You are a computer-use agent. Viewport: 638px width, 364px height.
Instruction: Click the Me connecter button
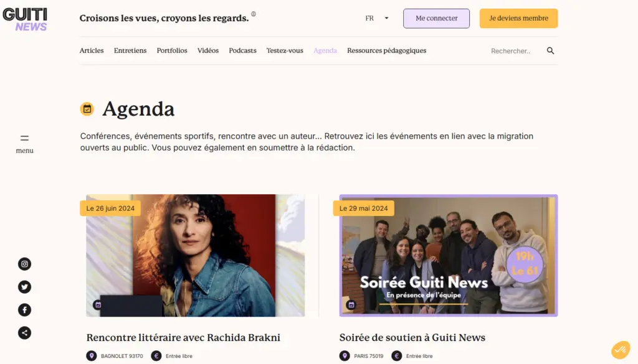point(436,18)
